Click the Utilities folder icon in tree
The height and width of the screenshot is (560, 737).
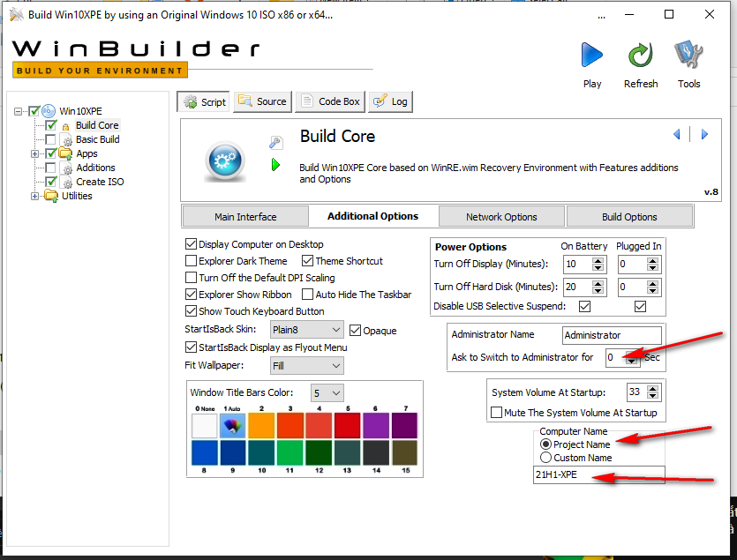click(51, 196)
